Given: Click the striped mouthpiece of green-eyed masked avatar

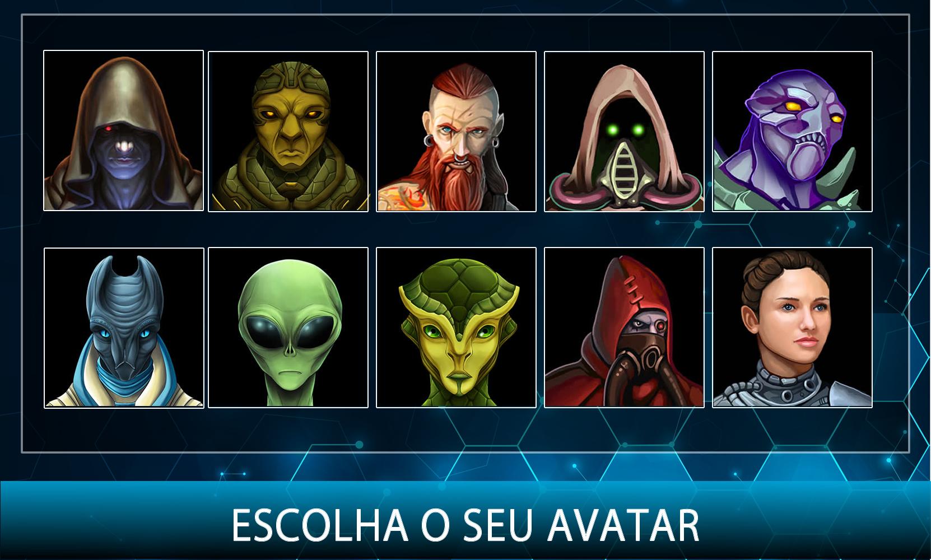Looking at the screenshot, I should pyautogui.click(x=623, y=166).
